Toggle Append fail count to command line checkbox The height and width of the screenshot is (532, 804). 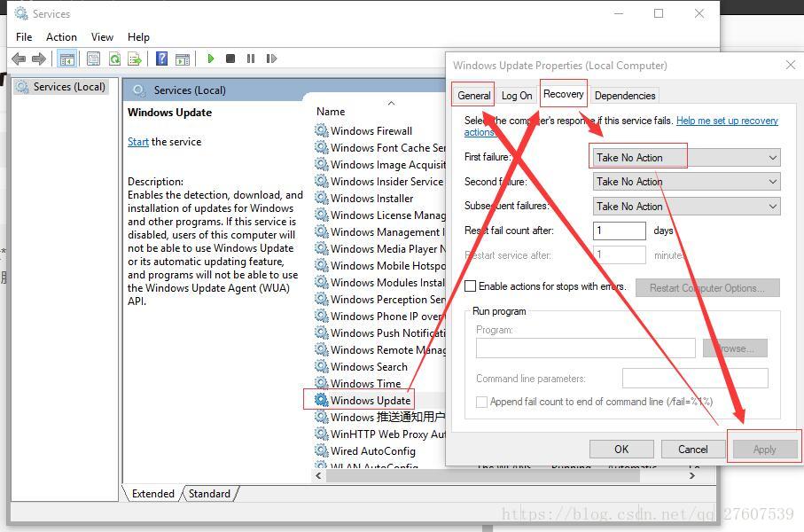pyautogui.click(x=481, y=402)
